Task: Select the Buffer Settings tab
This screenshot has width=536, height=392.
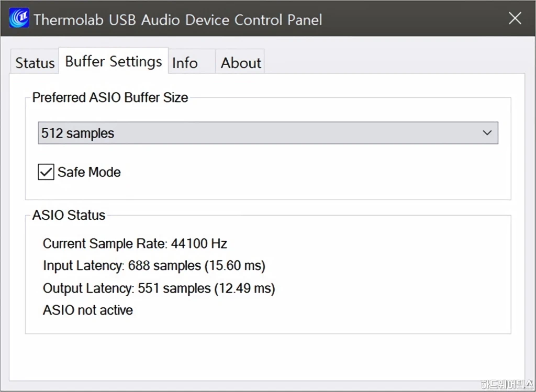Action: (114, 61)
